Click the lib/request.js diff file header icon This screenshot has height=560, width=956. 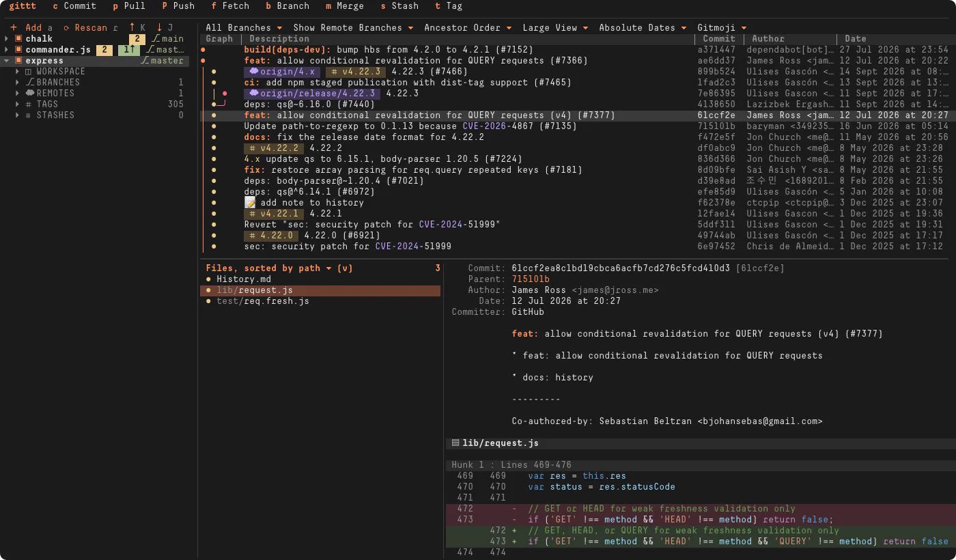[x=455, y=443]
